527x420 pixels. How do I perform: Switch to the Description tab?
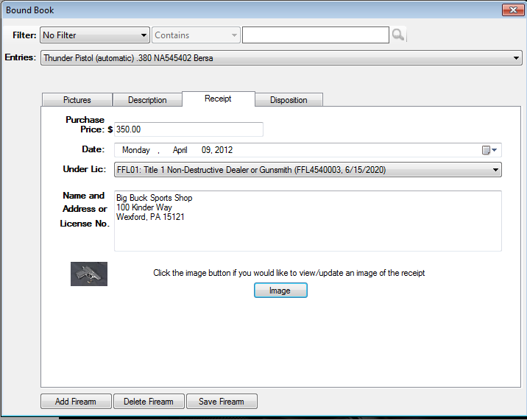pyautogui.click(x=147, y=100)
